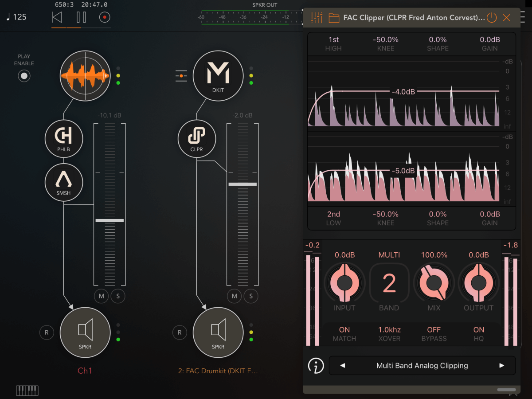Viewport: 532px width, 399px height.
Task: Toggle the PLAY ENABLE button
Action: click(x=24, y=76)
